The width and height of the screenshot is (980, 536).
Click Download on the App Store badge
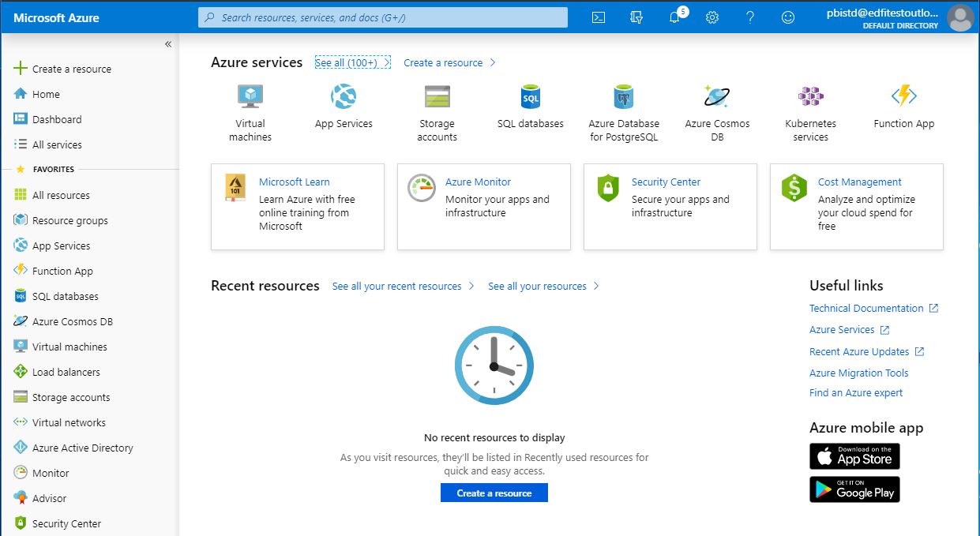click(x=854, y=456)
